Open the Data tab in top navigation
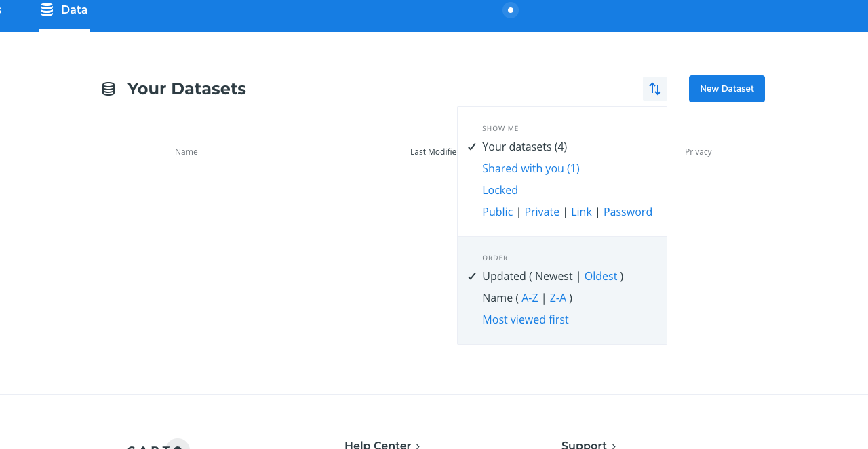This screenshot has width=868, height=449. click(64, 10)
